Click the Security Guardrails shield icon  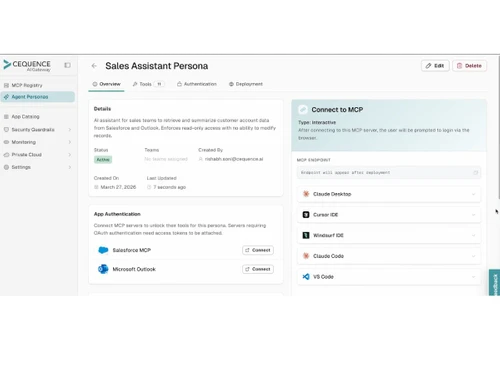6,129
